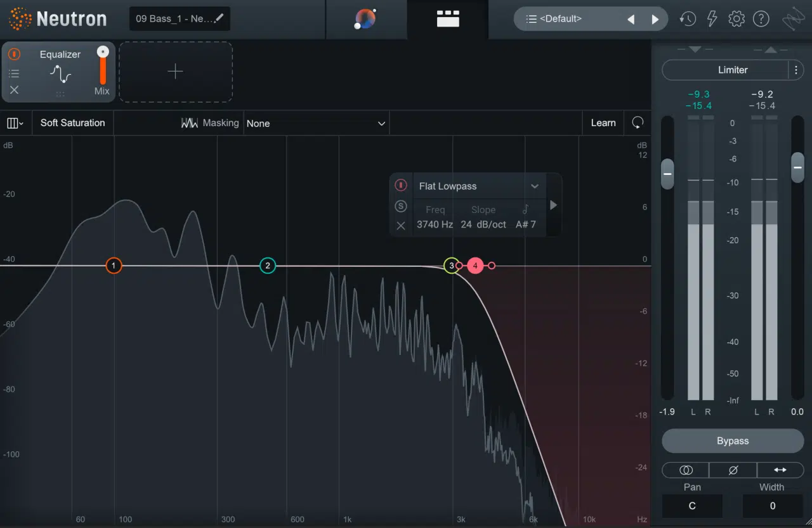812x528 pixels.
Task: Click the Neutron logo icon
Action: point(19,18)
